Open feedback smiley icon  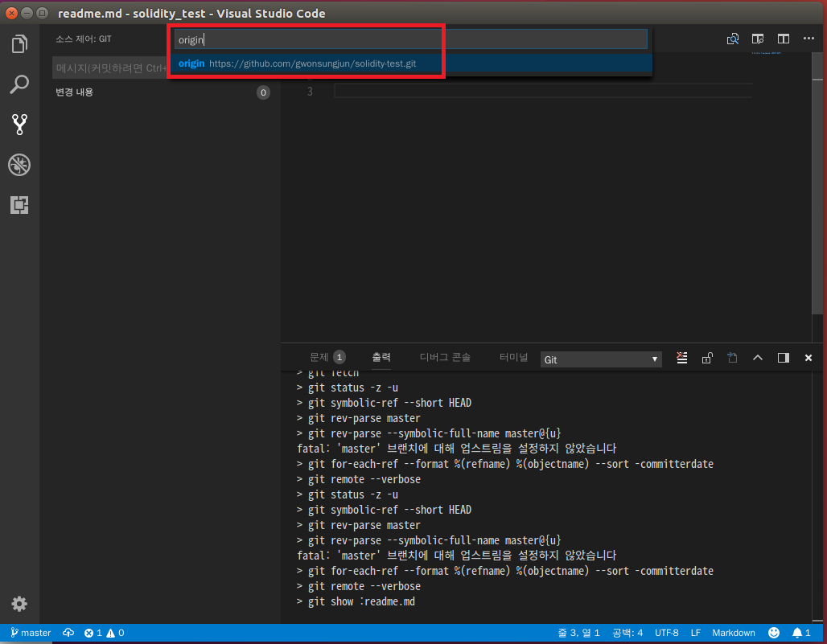coord(774,633)
